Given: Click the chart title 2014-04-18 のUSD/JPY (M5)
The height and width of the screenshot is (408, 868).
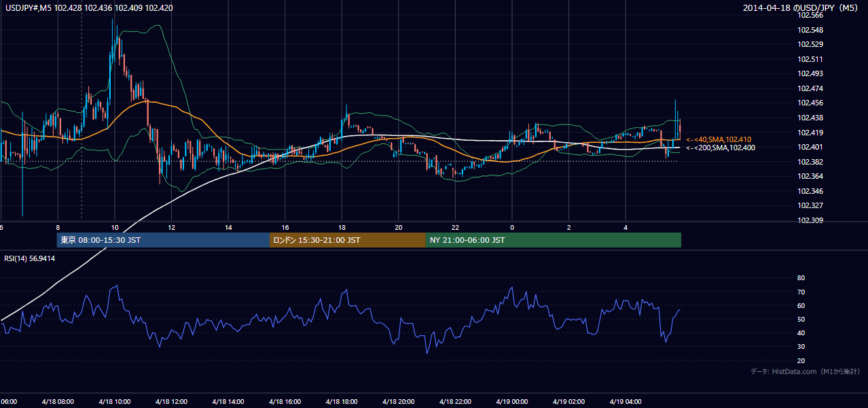Looking at the screenshot, I should pyautogui.click(x=802, y=8).
